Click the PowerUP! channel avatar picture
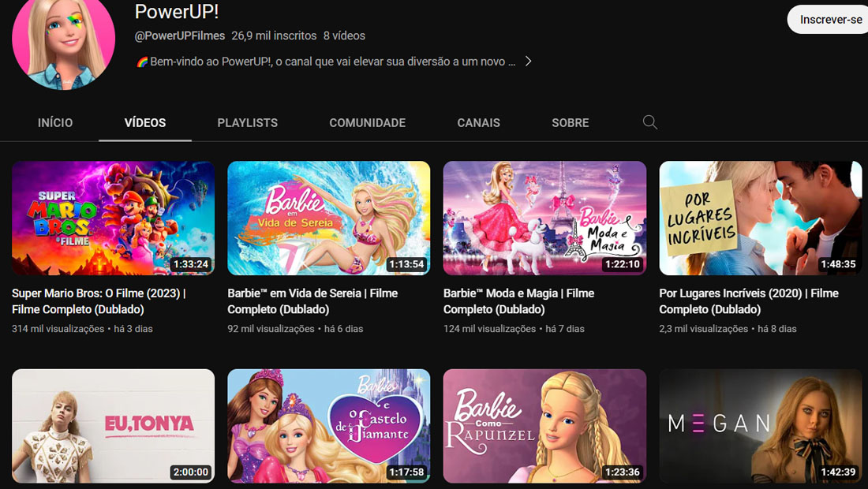 64,43
